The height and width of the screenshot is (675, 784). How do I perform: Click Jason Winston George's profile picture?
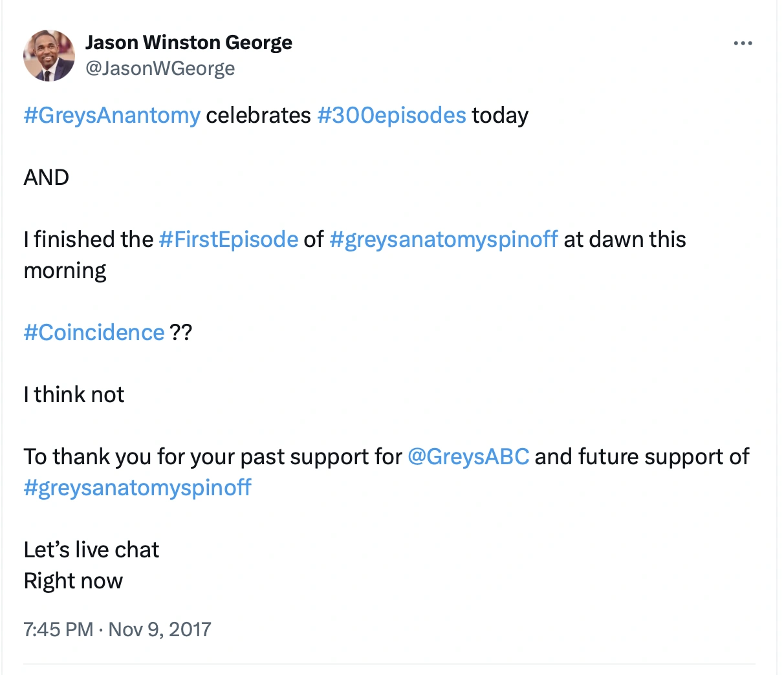[x=49, y=56]
